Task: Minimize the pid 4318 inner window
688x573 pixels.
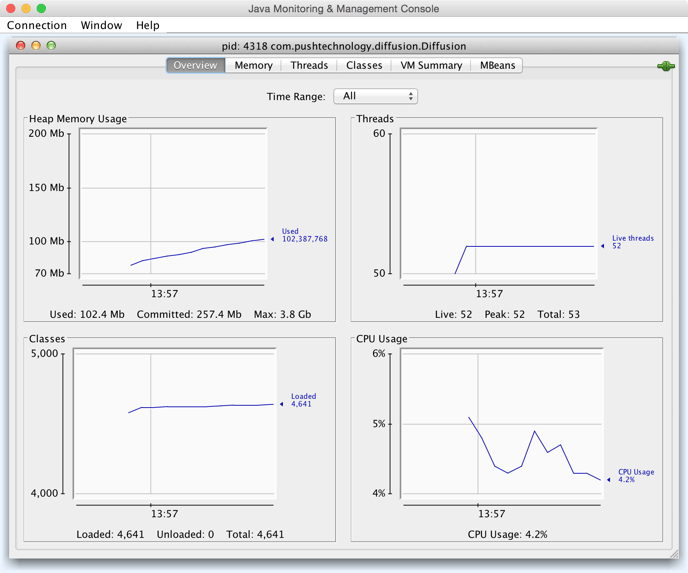Action: tap(36, 45)
